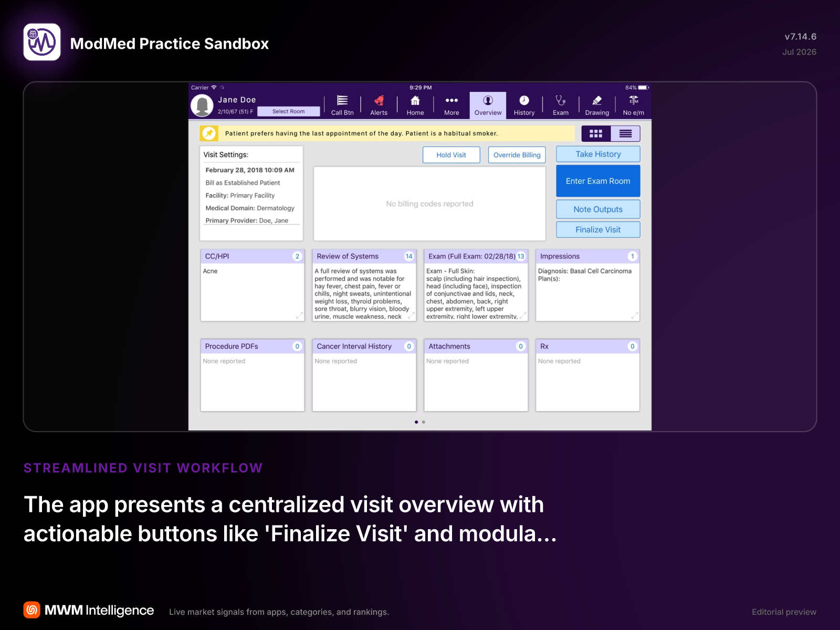Select 'Facility: Primary Facility' setting
The width and height of the screenshot is (840, 630).
click(240, 195)
